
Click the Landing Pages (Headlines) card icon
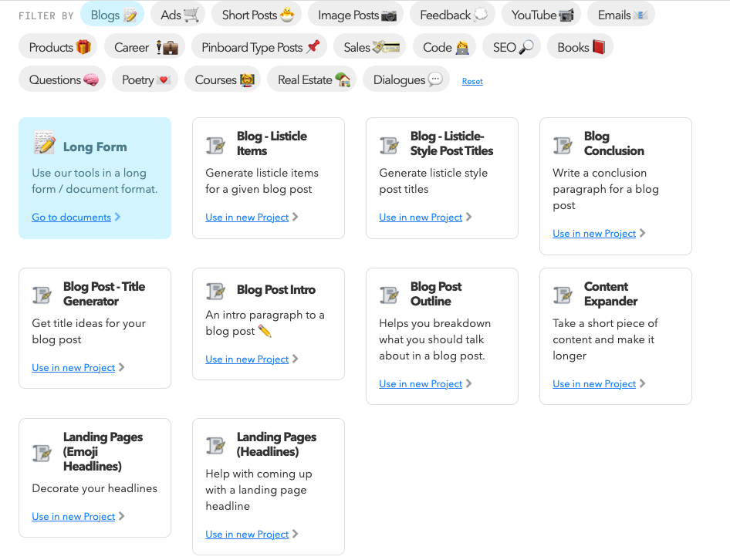(x=215, y=445)
